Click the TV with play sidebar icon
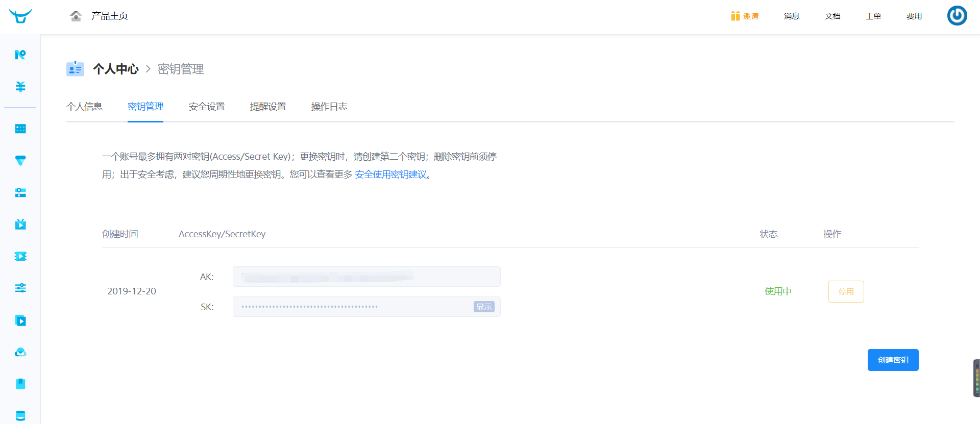Viewport: 980px width, 424px height. [20, 224]
